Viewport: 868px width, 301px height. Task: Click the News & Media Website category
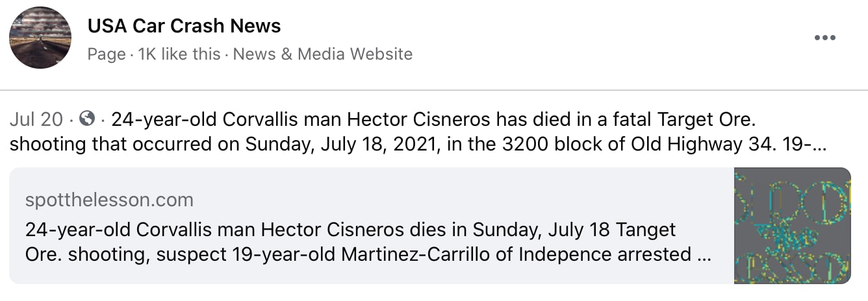(323, 54)
